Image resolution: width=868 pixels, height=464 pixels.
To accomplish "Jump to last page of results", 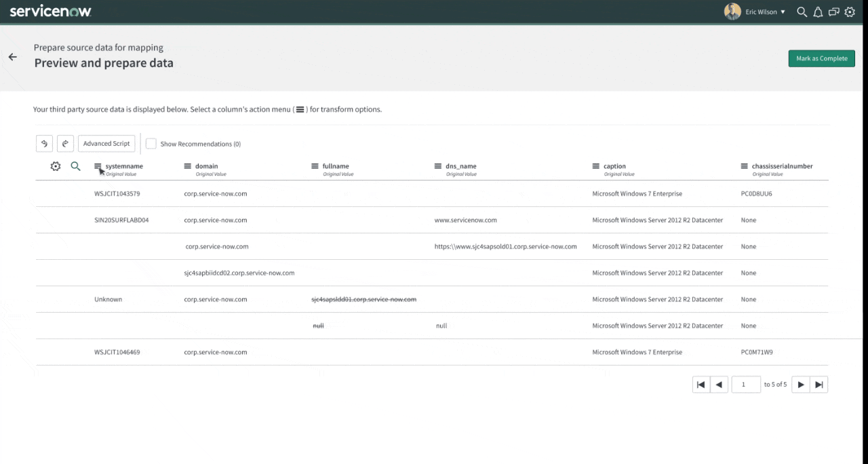I will point(819,385).
